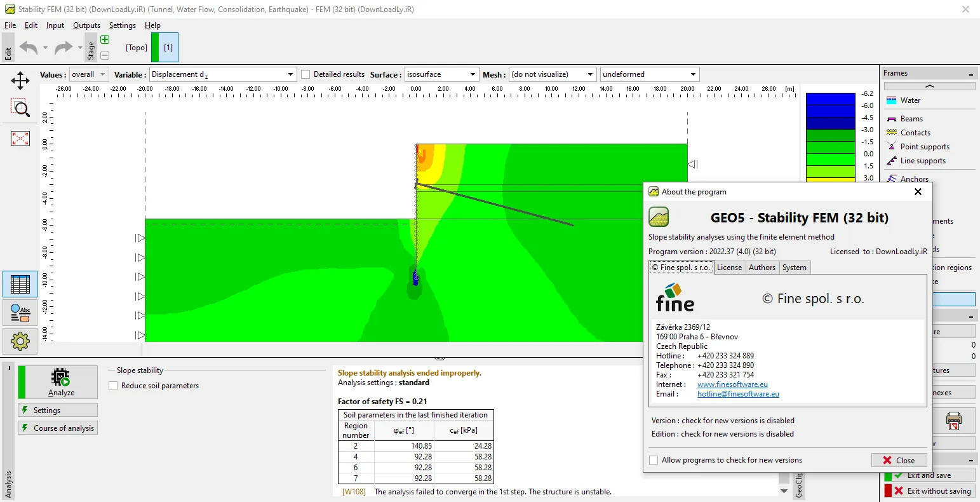Select the pan view cross-arrows tool

click(20, 81)
